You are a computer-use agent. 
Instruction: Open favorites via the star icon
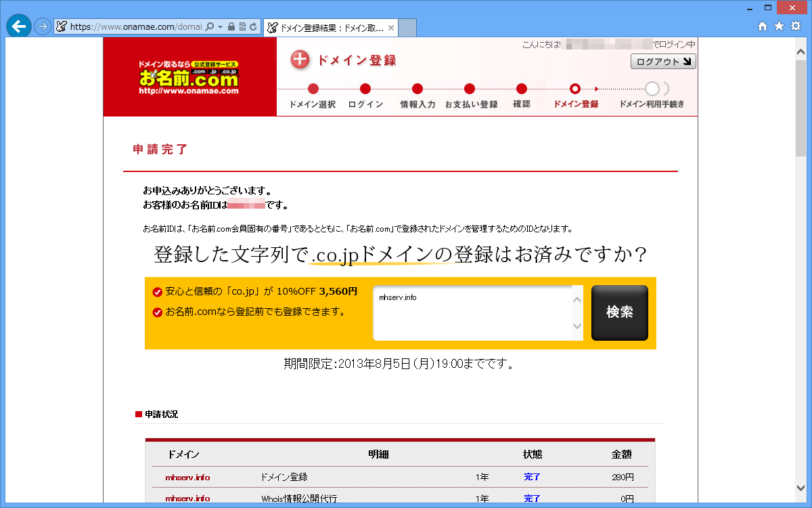[x=780, y=27]
